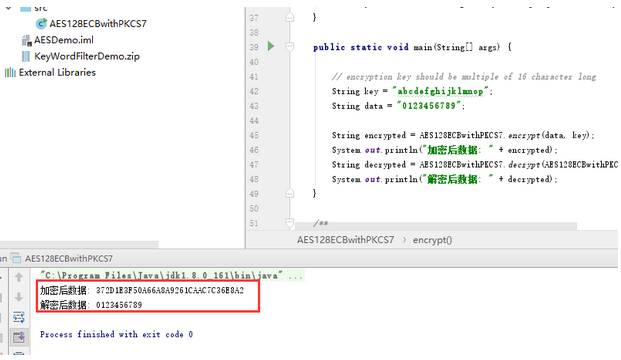Click the down arrow in the run console

(x=19, y=297)
